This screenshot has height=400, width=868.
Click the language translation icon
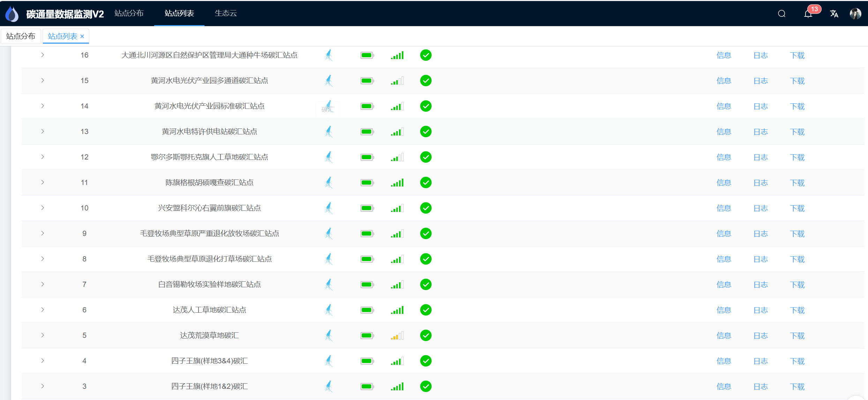coord(834,14)
